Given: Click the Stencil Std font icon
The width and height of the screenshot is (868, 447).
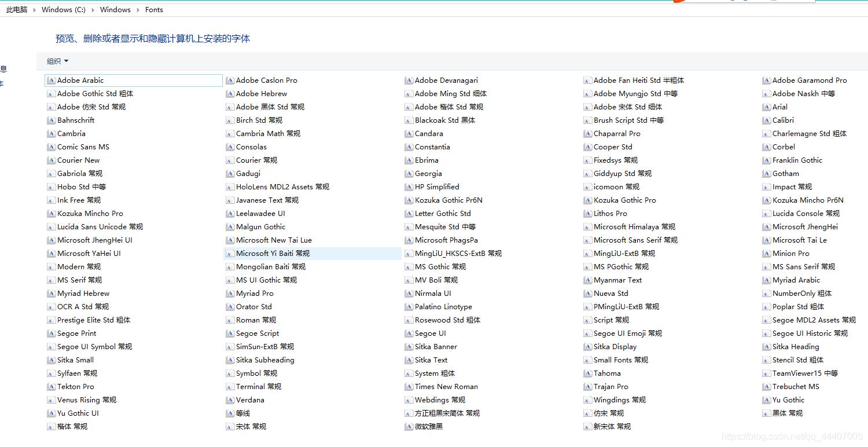Looking at the screenshot, I should (766, 360).
